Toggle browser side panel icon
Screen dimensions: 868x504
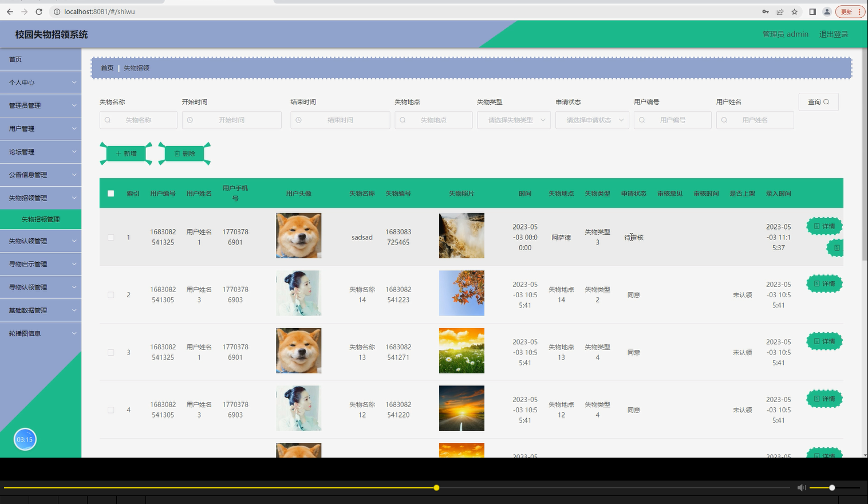click(812, 11)
